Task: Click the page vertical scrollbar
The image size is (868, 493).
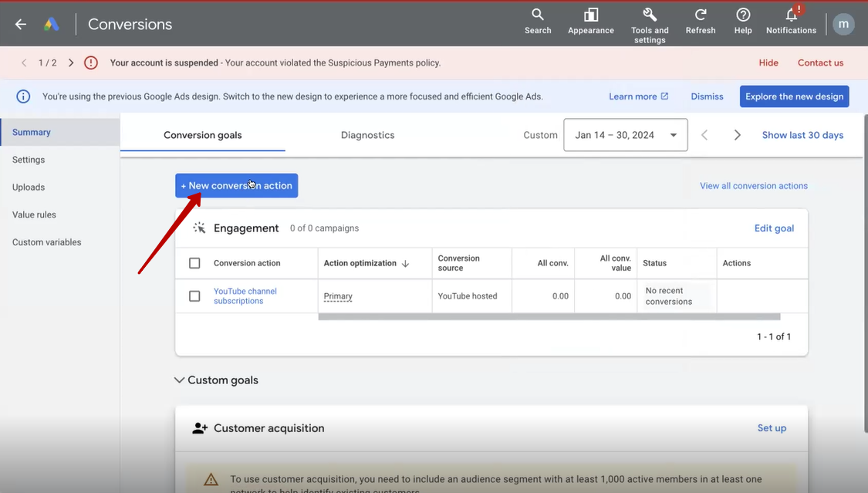Action: tap(866, 273)
